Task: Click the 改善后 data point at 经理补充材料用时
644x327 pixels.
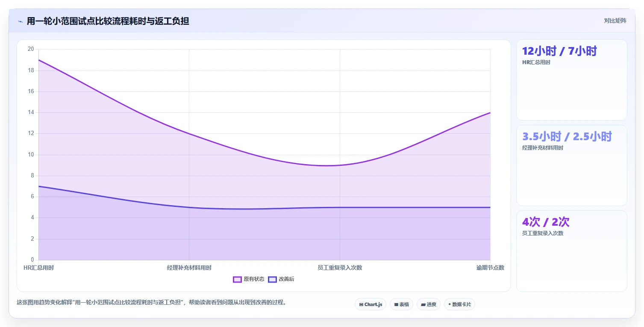Action: [189, 207]
